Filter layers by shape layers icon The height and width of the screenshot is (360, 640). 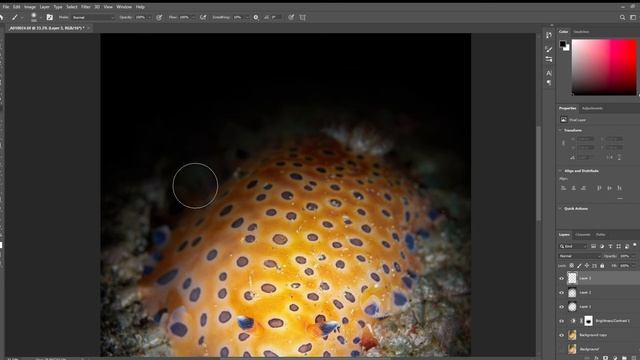point(618,246)
